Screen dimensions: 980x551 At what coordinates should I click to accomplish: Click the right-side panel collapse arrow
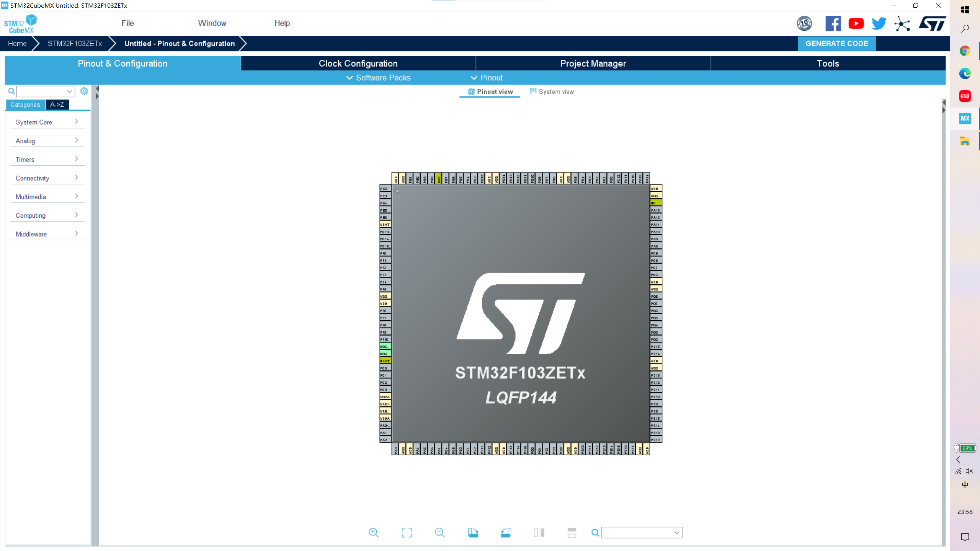[944, 103]
